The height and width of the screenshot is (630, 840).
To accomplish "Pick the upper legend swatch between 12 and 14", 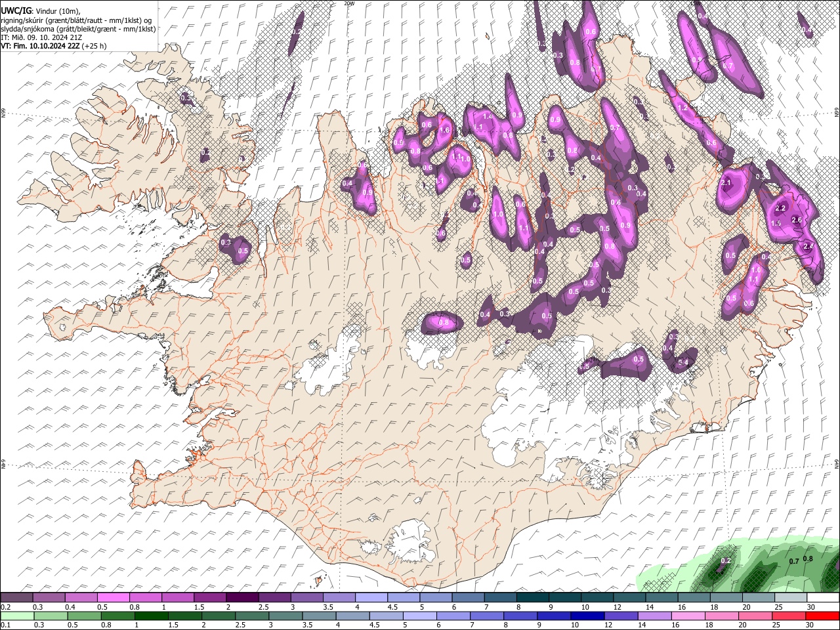I will 629,598.
